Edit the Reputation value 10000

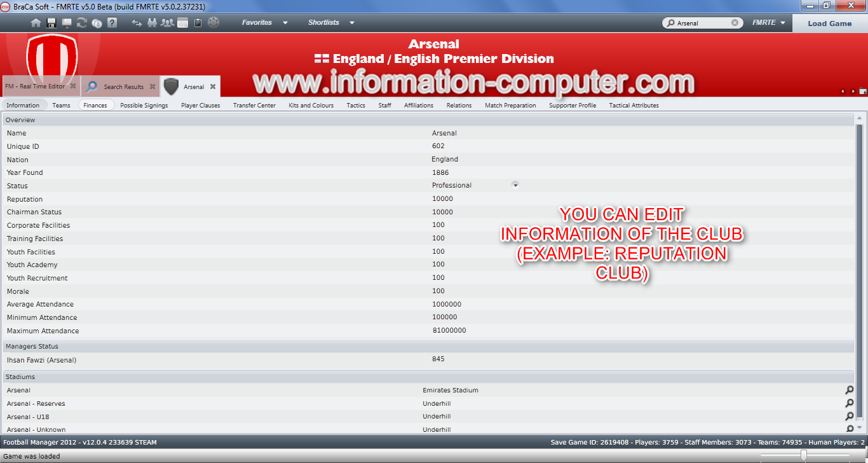(x=442, y=198)
